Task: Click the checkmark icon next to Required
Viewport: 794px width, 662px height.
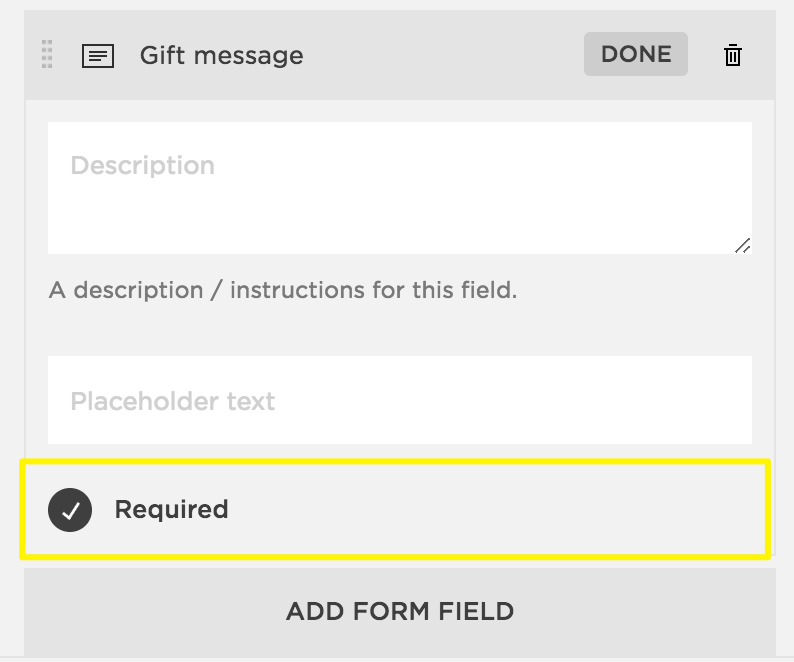Action: pyautogui.click(x=70, y=510)
